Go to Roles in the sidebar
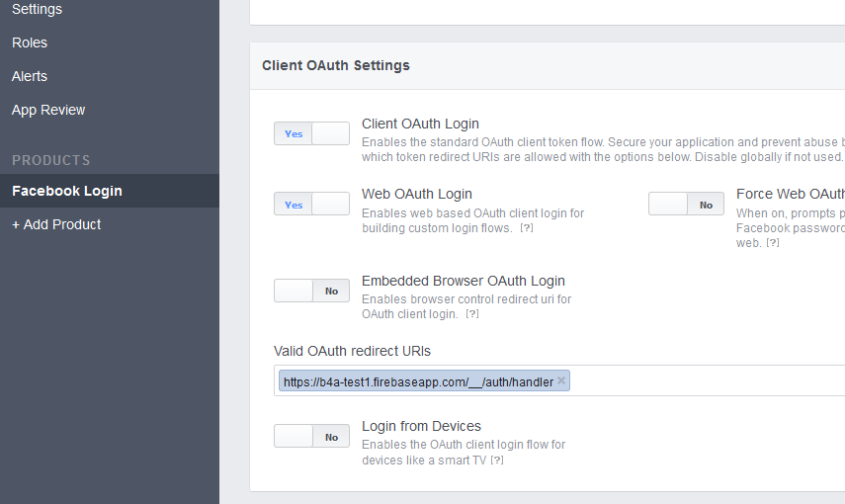 pos(30,42)
